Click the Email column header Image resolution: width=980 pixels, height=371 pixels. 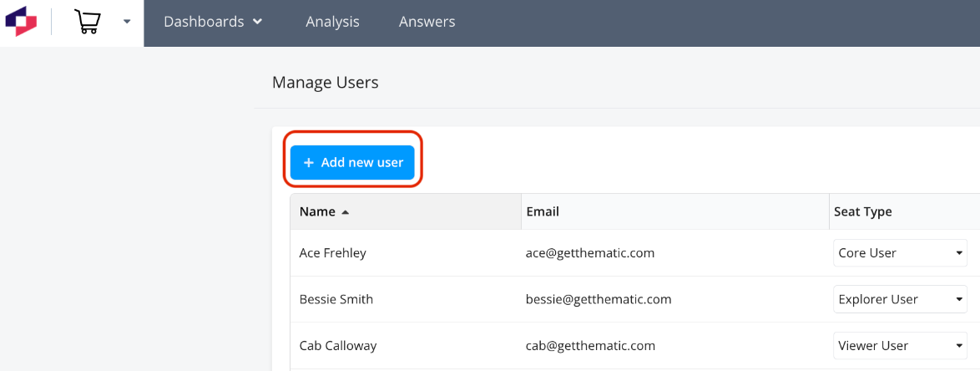(675, 211)
